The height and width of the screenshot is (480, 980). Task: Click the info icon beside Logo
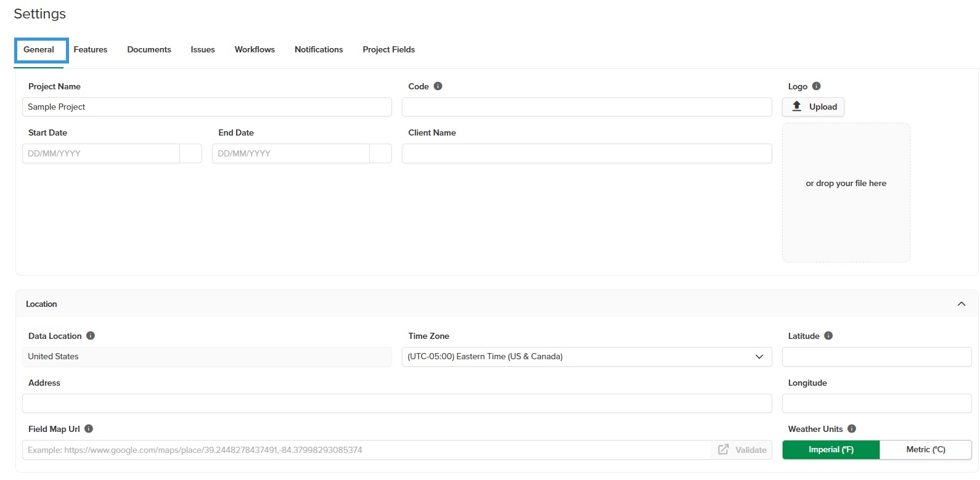tap(816, 86)
